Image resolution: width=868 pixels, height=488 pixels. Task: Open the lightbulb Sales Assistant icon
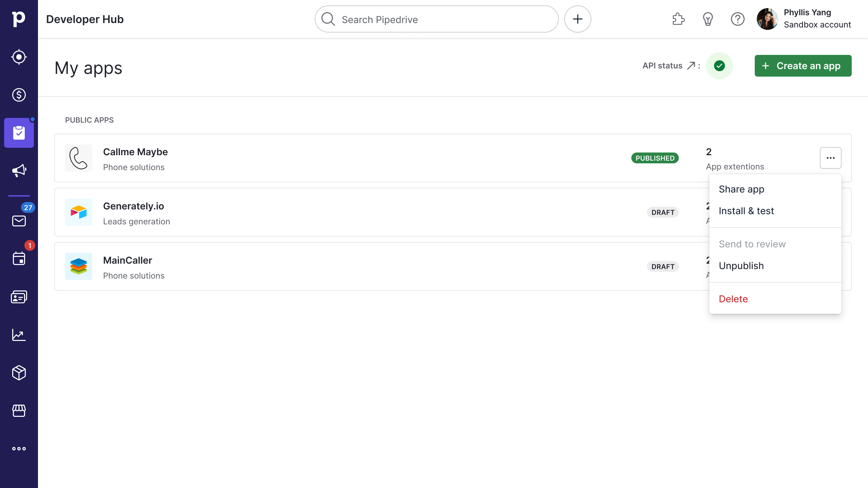(708, 19)
